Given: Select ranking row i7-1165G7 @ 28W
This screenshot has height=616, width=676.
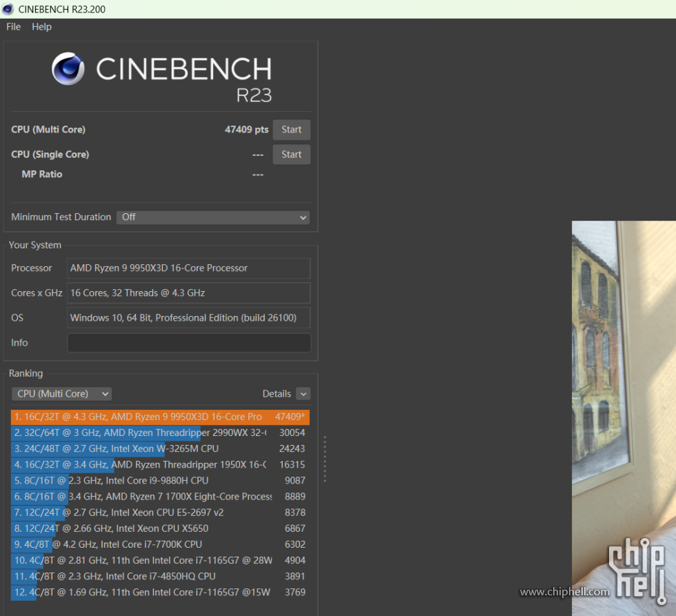Looking at the screenshot, I should [x=160, y=560].
